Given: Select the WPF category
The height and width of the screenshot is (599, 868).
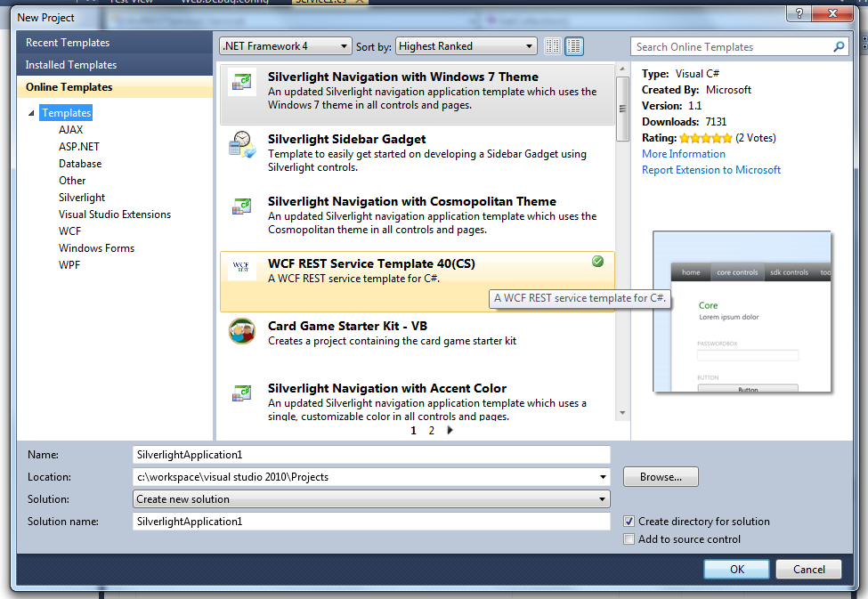Looking at the screenshot, I should (69, 265).
